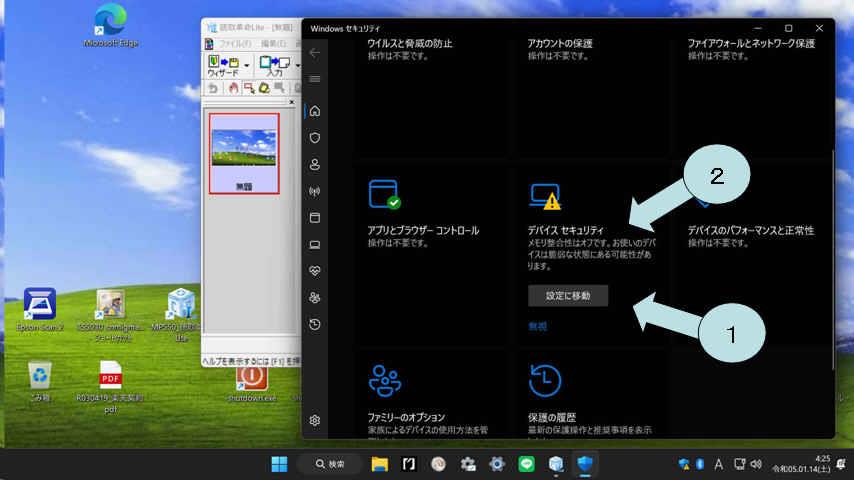
Task: Open the taskbar clock and date
Action: pos(801,464)
